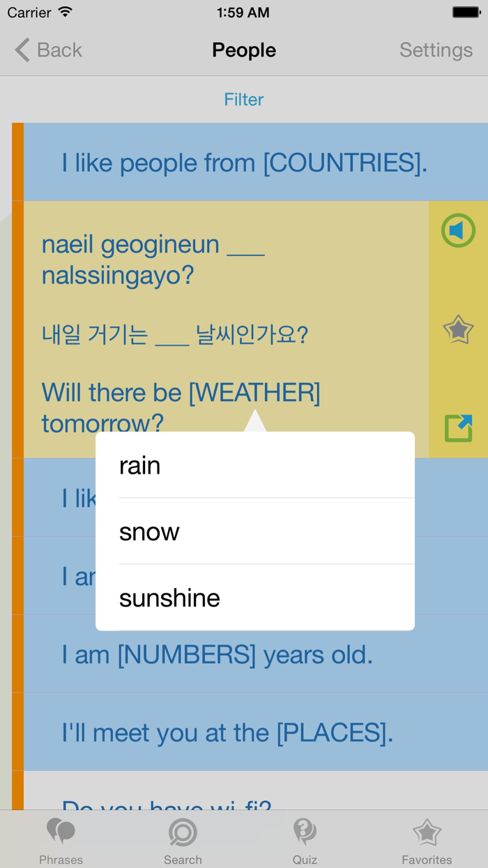Viewport: 488px width, 868px height.
Task: Open Search from the bottom toolbar
Action: 183,837
